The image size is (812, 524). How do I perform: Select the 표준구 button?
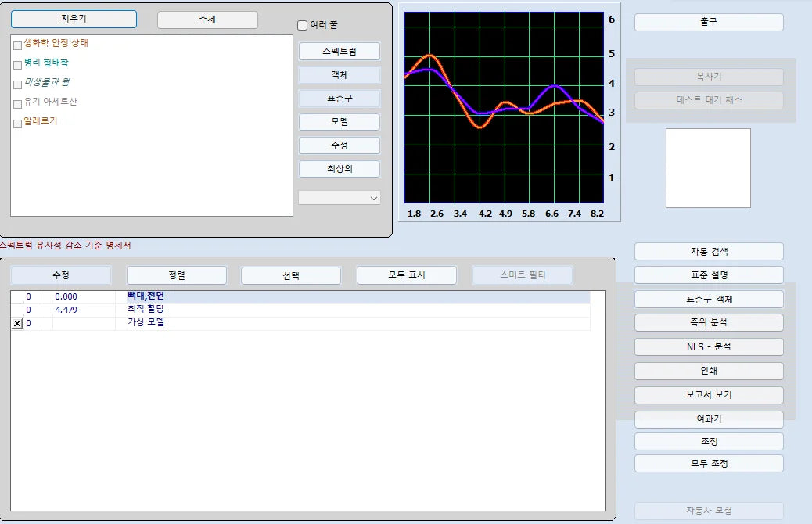click(x=340, y=99)
